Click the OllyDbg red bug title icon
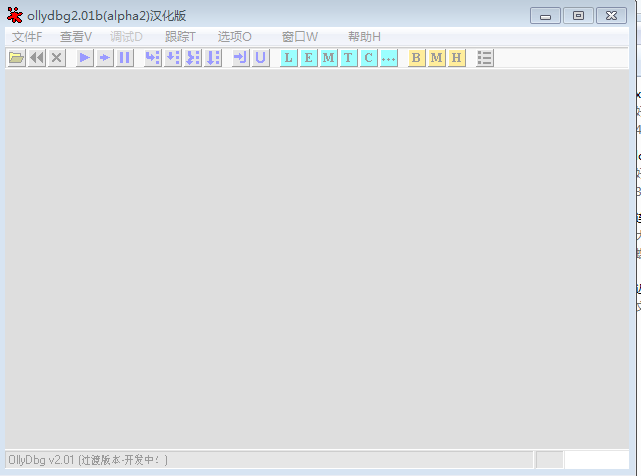The height and width of the screenshot is (476, 641). [x=15, y=15]
